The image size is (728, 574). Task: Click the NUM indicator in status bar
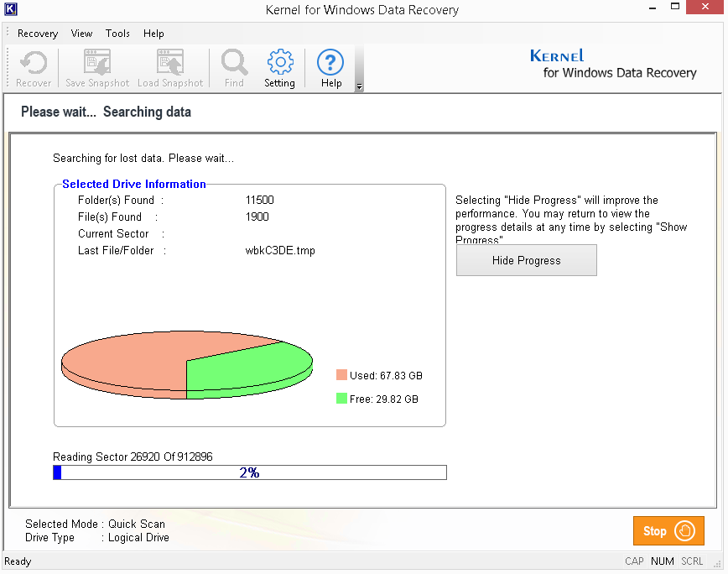click(x=662, y=561)
